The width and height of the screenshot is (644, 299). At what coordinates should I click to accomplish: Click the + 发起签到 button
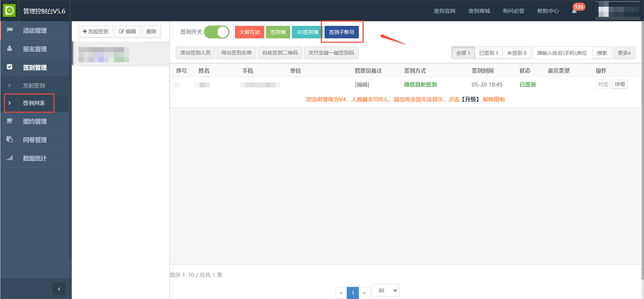95,32
